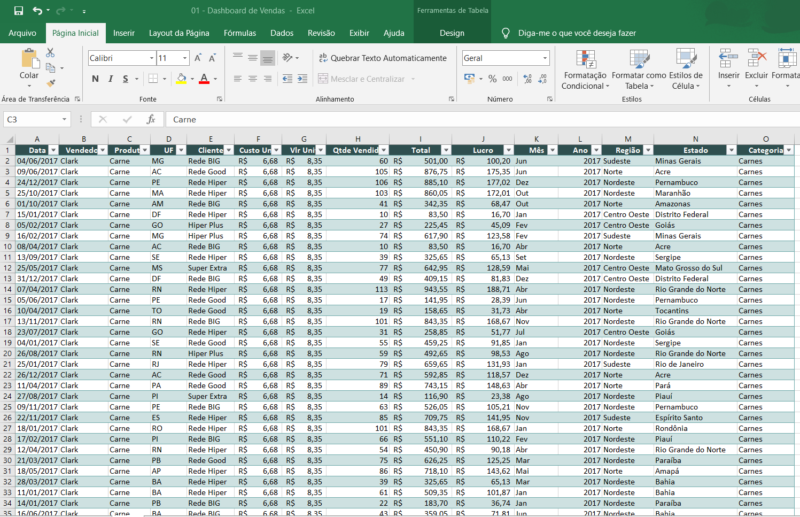Open the Dados tab
Image resolution: width=800 pixels, height=517 pixels.
pos(282,33)
